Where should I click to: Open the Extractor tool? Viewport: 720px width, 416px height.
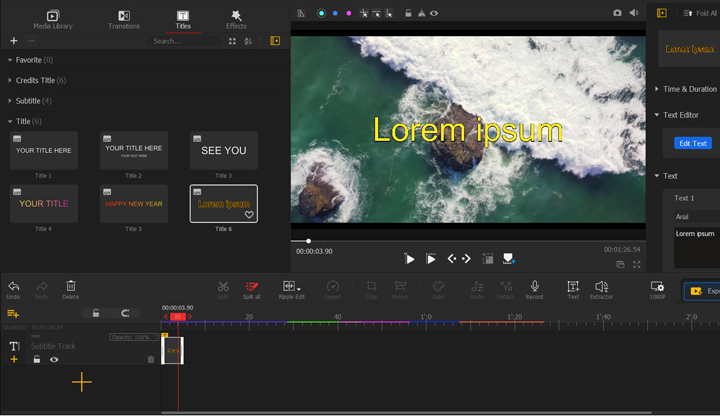(x=601, y=287)
